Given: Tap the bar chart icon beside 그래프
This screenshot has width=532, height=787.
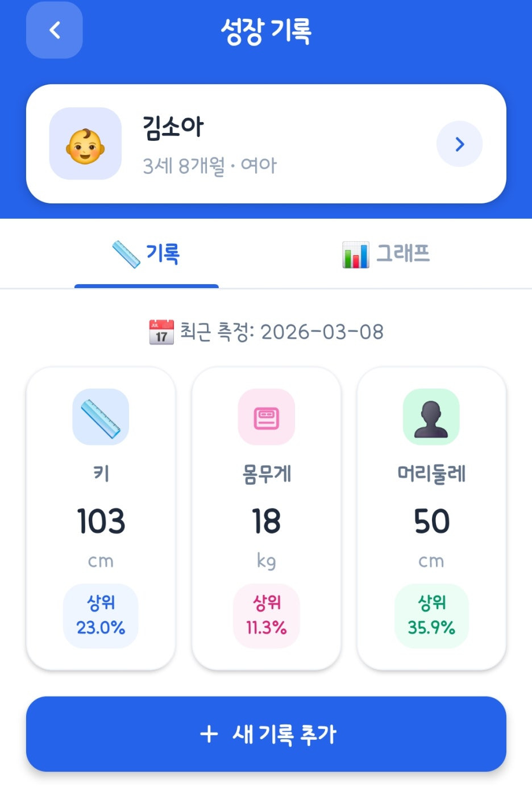Looking at the screenshot, I should coord(356,254).
